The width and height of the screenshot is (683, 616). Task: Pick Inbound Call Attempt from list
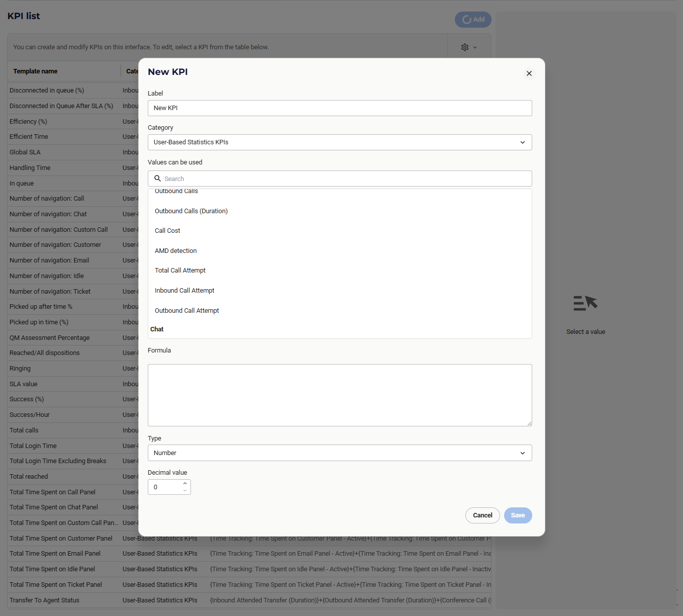tap(184, 291)
